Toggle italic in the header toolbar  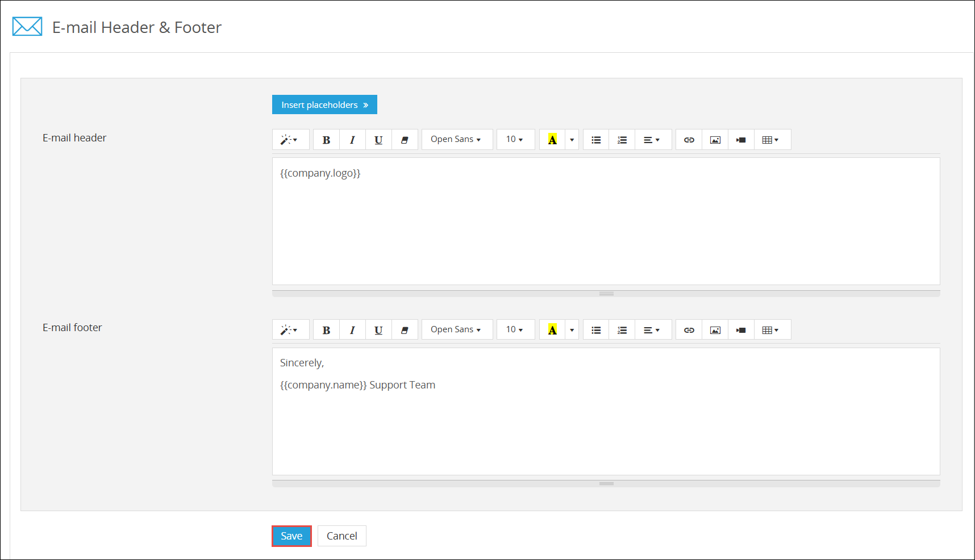352,140
